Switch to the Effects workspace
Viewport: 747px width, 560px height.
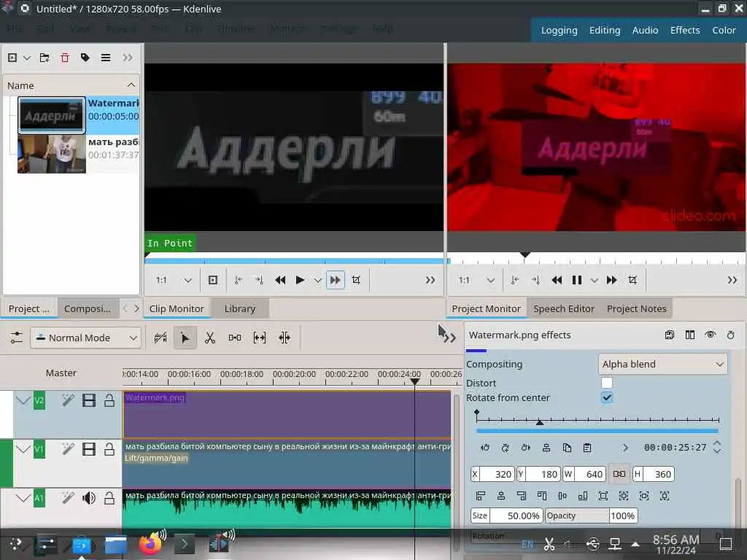[x=684, y=30]
